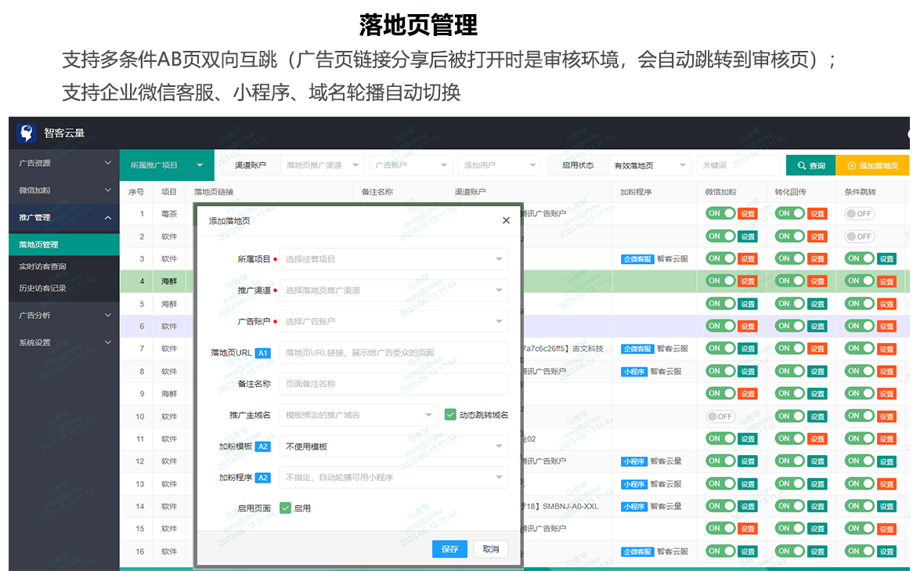Click the 智客云量 logo icon

[27, 133]
